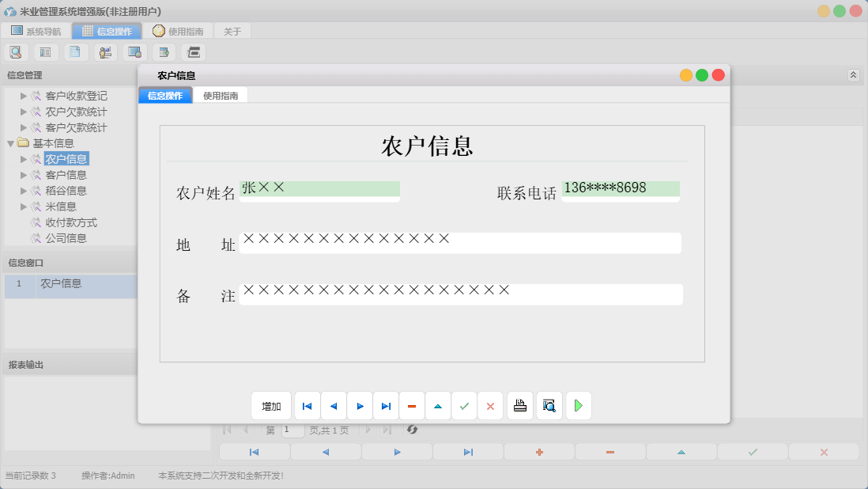Click the green run arrow in the dialog toolbar
868x489 pixels.
click(x=578, y=405)
